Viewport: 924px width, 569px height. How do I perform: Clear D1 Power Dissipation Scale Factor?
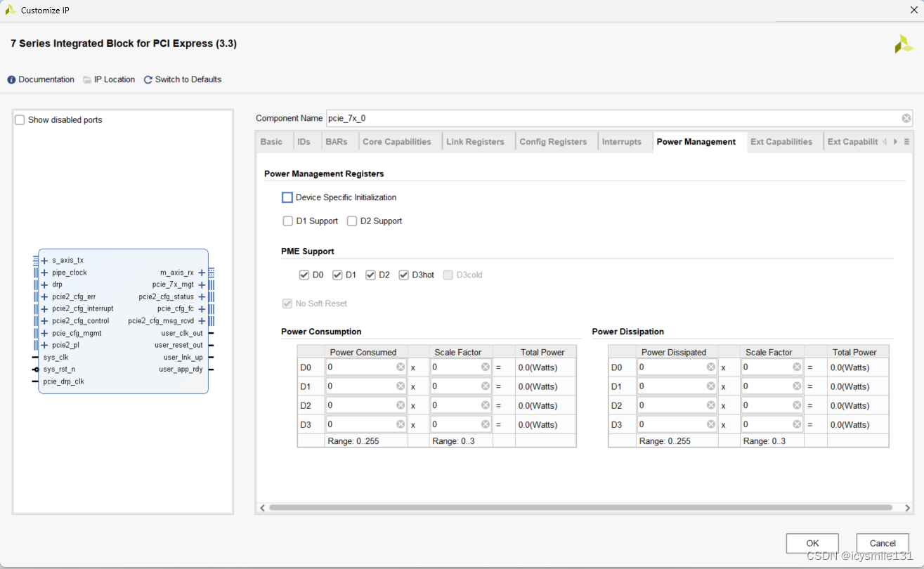(797, 386)
